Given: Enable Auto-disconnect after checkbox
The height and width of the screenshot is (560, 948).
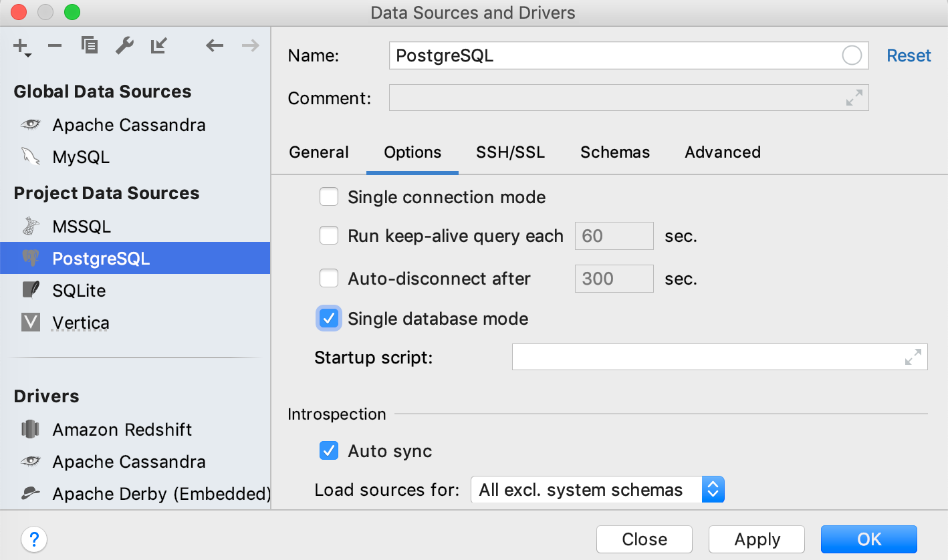Looking at the screenshot, I should click(329, 279).
